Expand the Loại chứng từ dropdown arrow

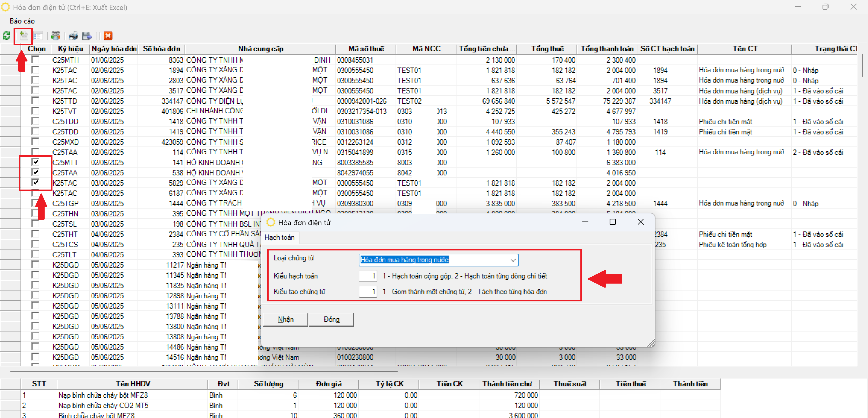coord(513,260)
